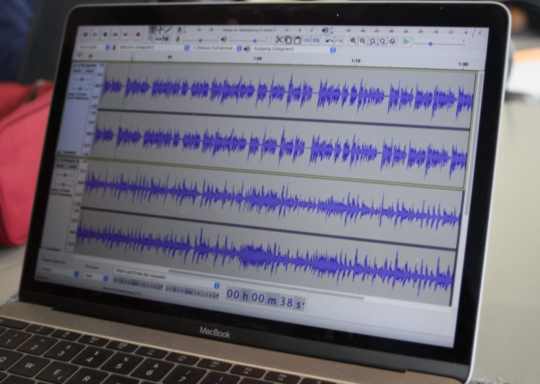Click the playback meter speaker icon
The width and height of the screenshot is (540, 384).
coord(325,31)
